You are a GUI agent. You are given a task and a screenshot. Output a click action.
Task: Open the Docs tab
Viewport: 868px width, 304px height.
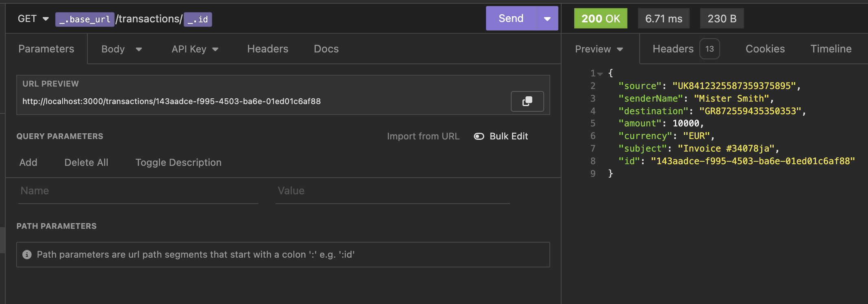click(x=326, y=49)
